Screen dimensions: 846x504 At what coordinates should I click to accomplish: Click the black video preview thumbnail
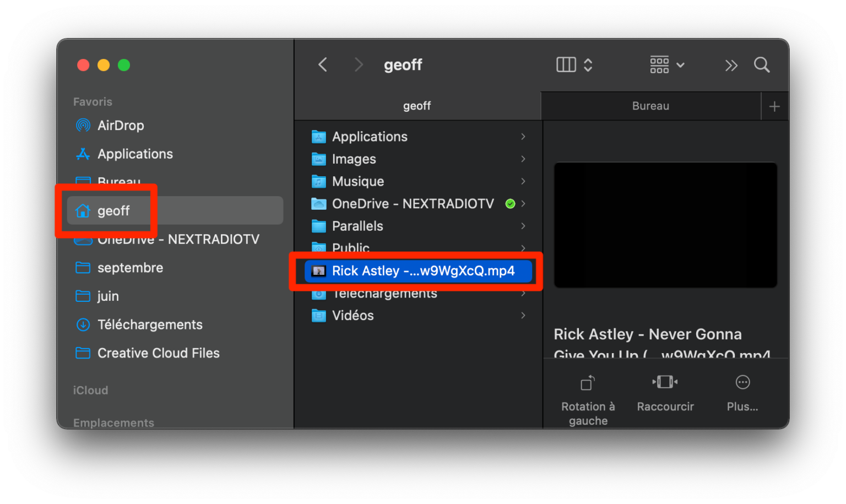pyautogui.click(x=665, y=225)
